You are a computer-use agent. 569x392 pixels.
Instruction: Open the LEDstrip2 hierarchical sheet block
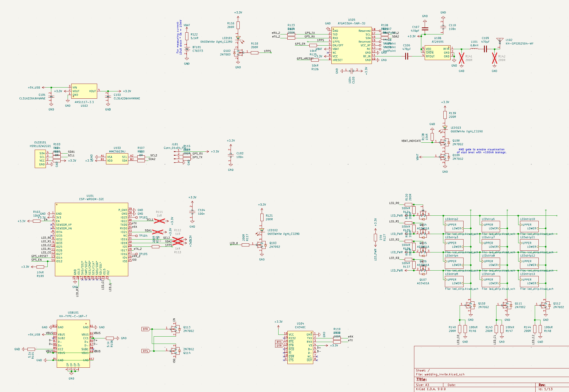tap(454, 227)
